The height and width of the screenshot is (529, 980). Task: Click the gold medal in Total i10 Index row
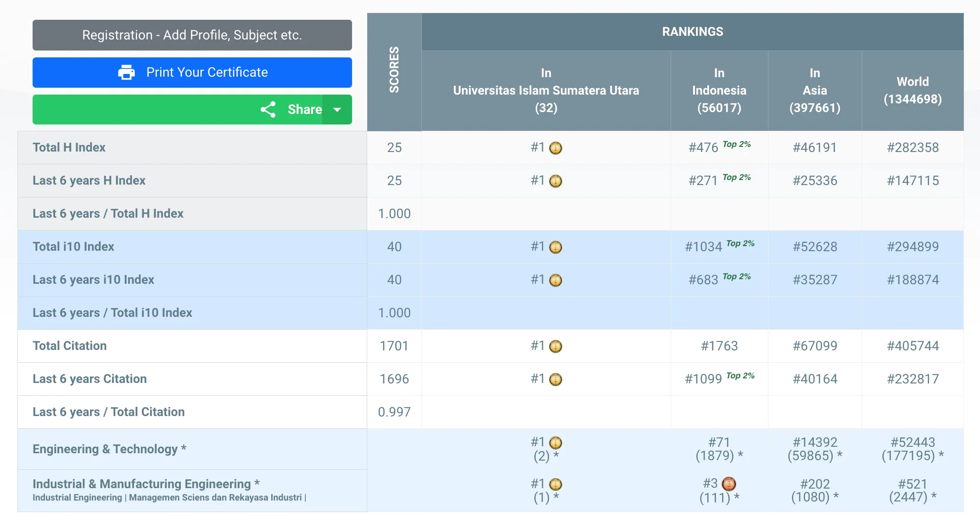pyautogui.click(x=555, y=247)
